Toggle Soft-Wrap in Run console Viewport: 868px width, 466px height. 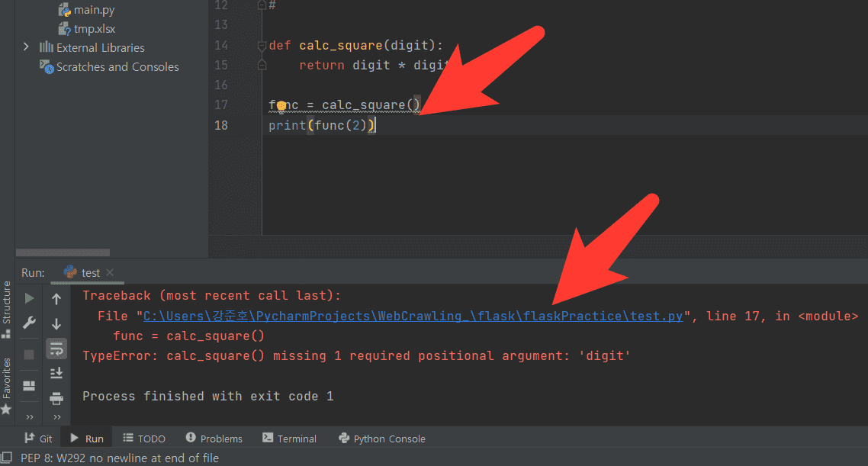(56, 349)
